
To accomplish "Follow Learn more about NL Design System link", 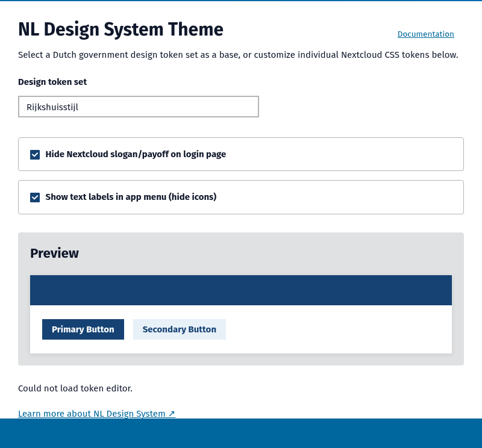I will coord(96,414).
